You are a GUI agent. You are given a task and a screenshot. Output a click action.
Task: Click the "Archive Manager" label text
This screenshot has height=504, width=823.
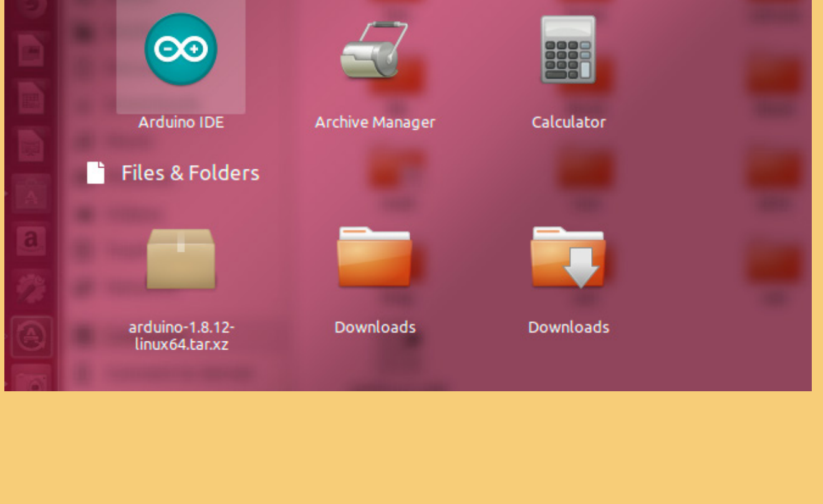375,122
